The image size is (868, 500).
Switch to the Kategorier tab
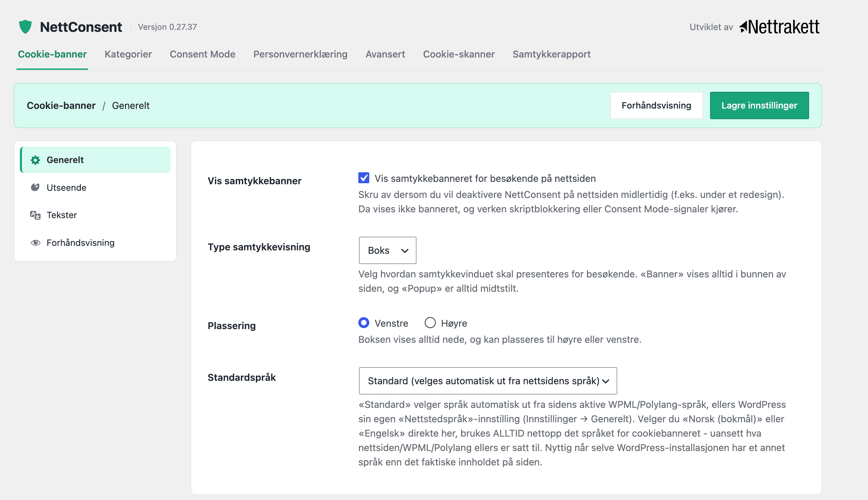click(128, 54)
